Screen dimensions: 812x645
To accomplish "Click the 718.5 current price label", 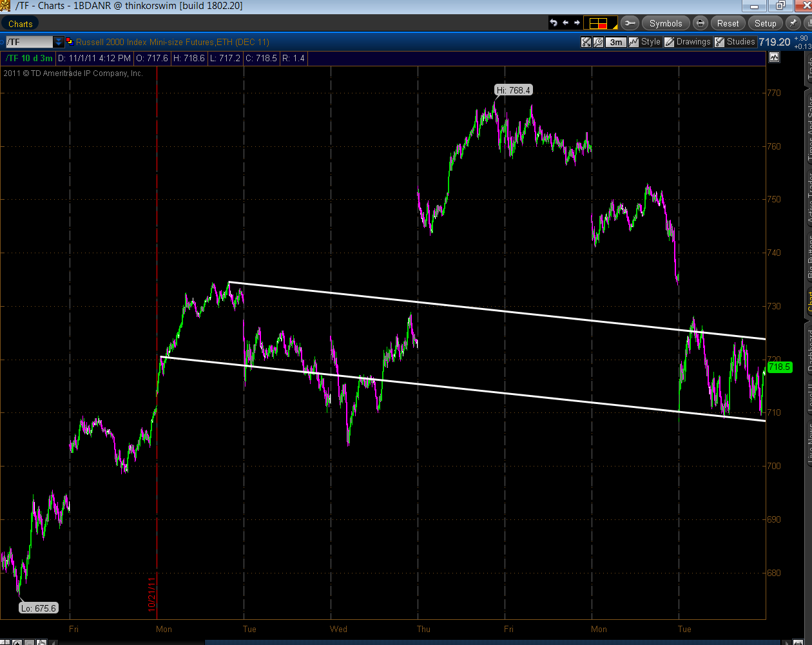I will [779, 367].
